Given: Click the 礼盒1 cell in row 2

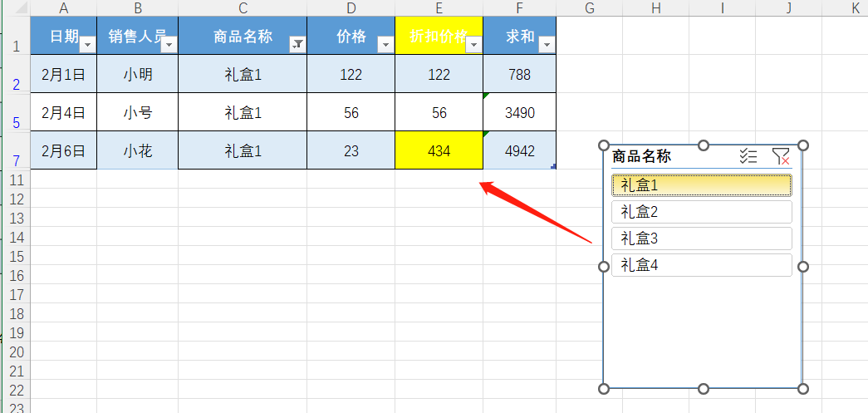Looking at the screenshot, I should coord(243,74).
